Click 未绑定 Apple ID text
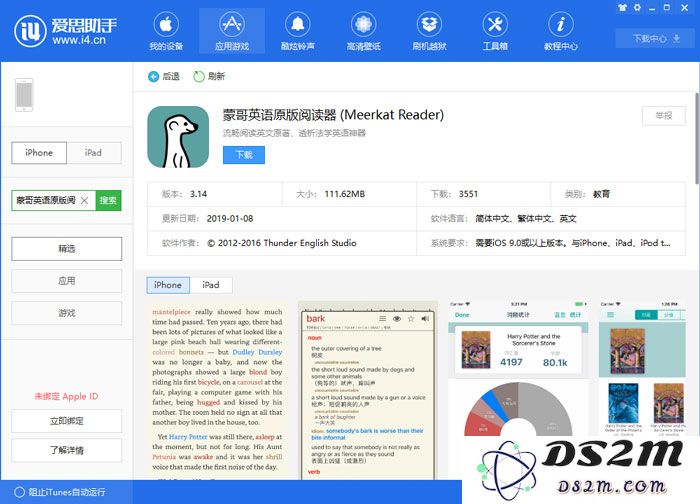This screenshot has width=700, height=504. (67, 396)
